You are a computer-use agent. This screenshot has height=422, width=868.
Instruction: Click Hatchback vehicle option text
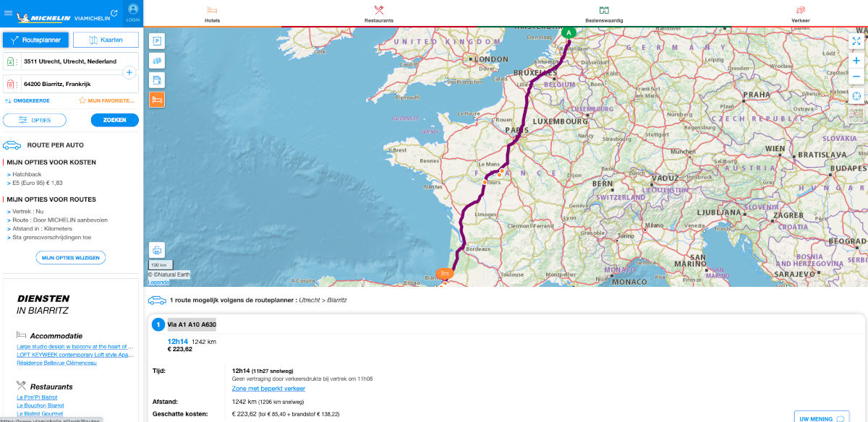27,174
